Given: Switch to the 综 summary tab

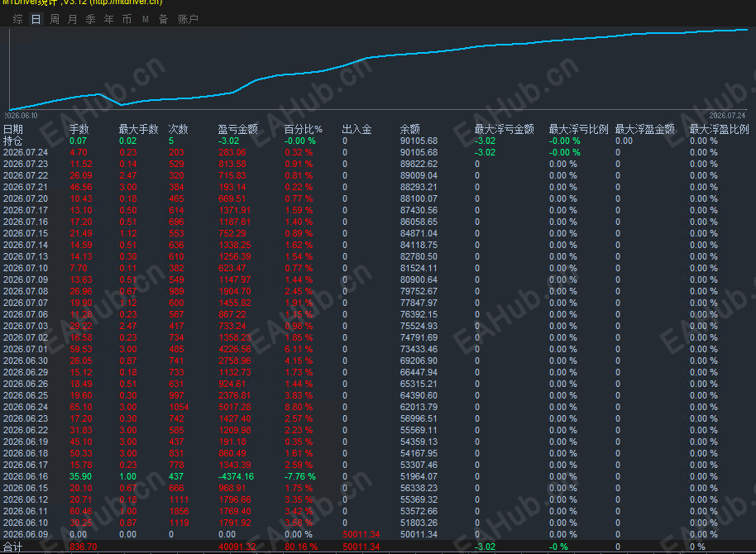Looking at the screenshot, I should click(18, 19).
